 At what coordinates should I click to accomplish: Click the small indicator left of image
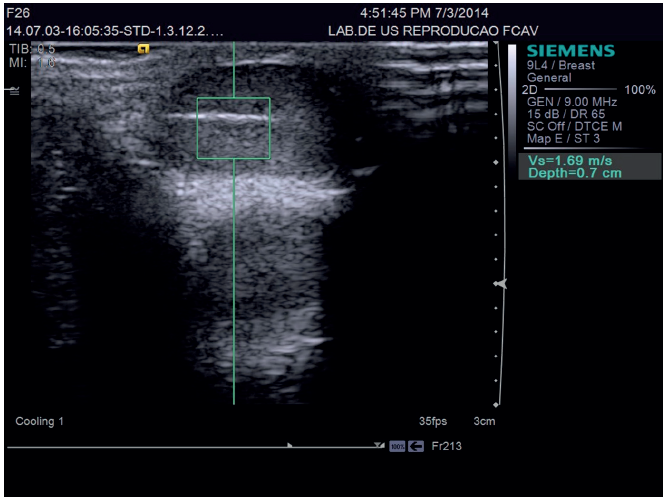(14, 90)
